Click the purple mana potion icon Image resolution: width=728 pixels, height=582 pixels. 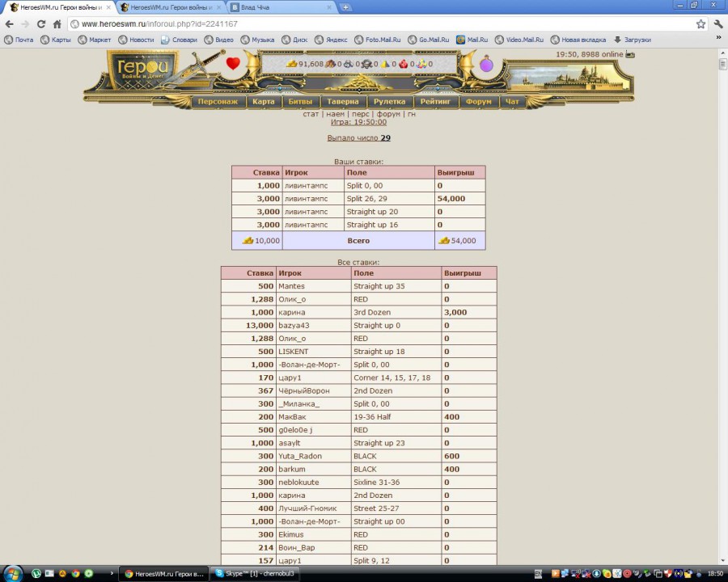point(486,65)
